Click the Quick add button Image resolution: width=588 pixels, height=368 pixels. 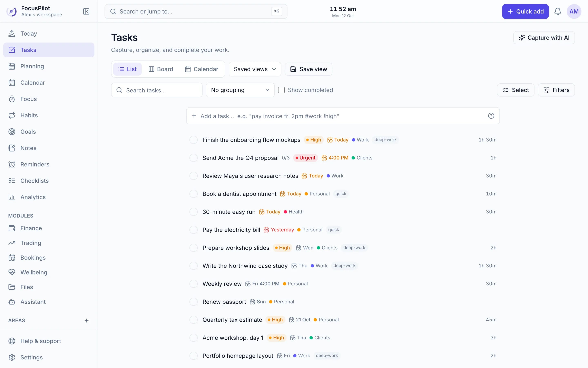[525, 11]
